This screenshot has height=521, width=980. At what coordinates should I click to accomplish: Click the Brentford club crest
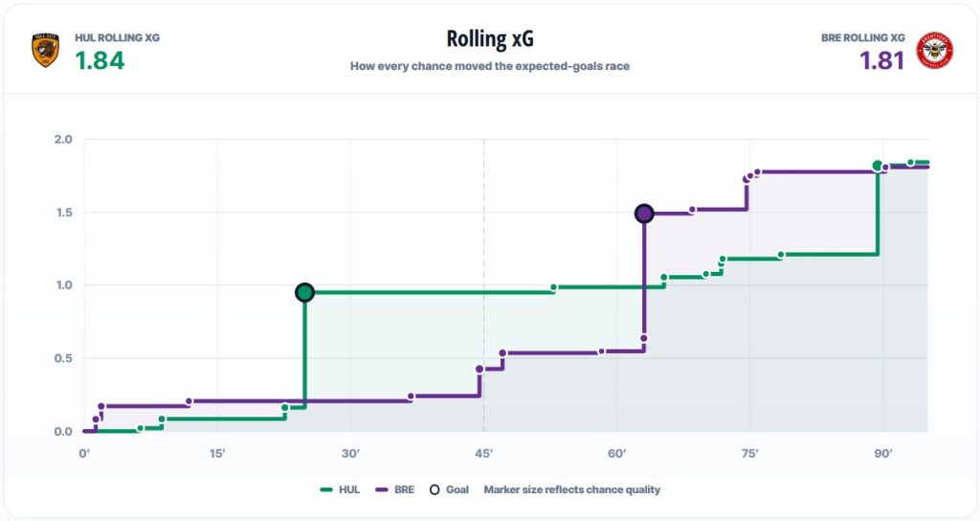[x=934, y=51]
